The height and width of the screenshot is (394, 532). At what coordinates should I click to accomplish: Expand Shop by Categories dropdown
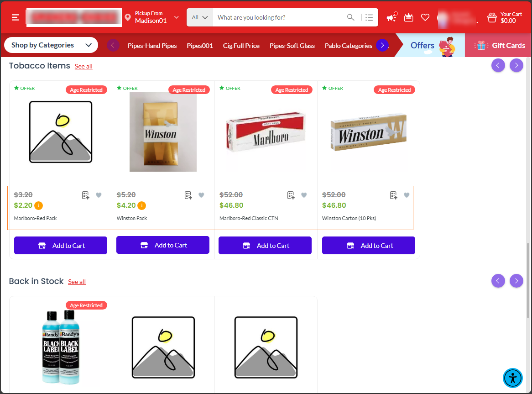tap(51, 45)
